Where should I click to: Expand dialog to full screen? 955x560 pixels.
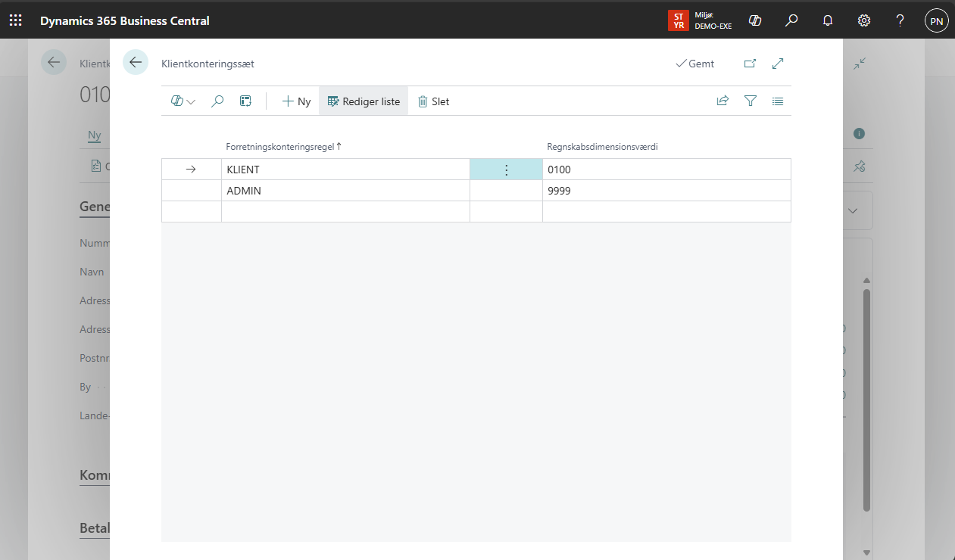pyautogui.click(x=778, y=64)
